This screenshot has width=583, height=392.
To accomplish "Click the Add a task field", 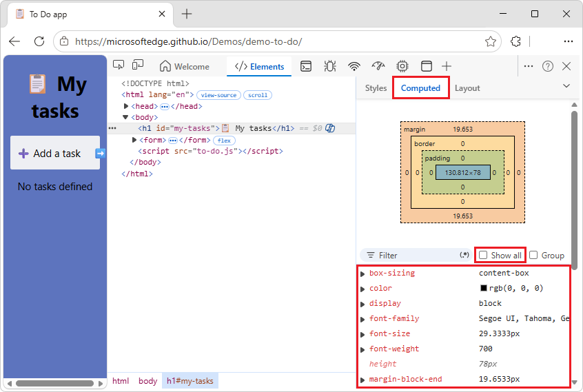I will (55, 153).
